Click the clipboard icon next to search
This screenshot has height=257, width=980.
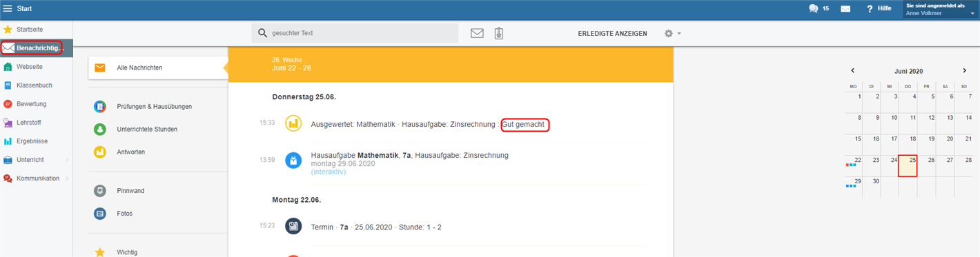pos(498,33)
